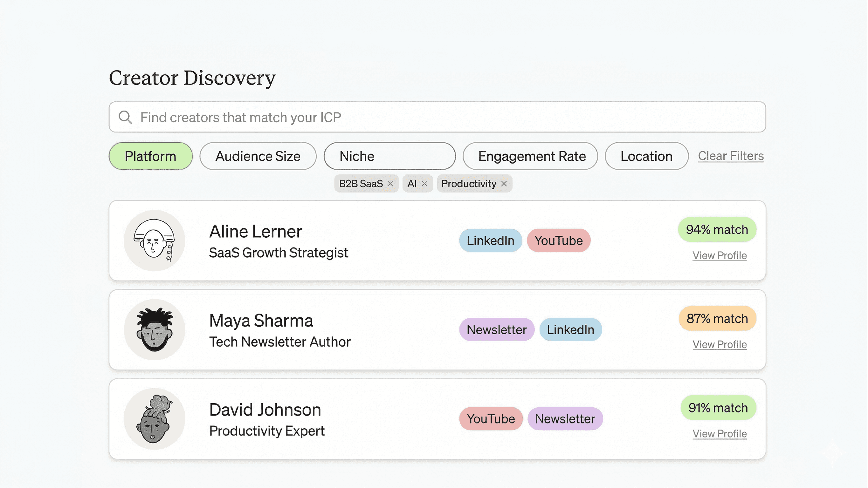868x488 pixels.
Task: Remove the B2B SaaS filter chip
Action: (390, 184)
